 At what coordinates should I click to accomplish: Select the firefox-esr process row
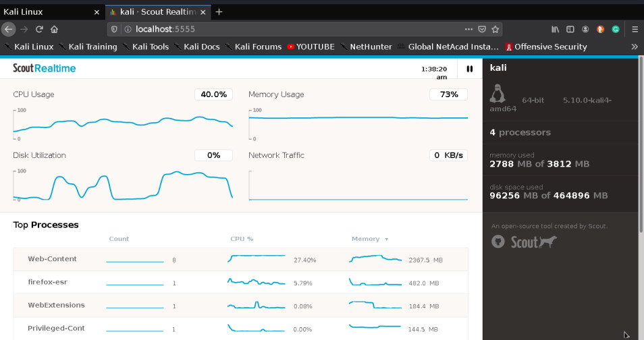(x=241, y=283)
